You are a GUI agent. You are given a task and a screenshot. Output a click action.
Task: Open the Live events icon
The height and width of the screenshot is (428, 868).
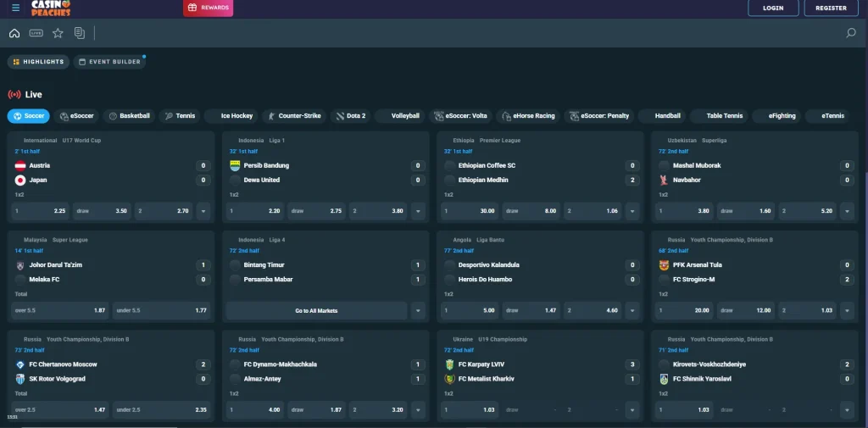point(36,33)
